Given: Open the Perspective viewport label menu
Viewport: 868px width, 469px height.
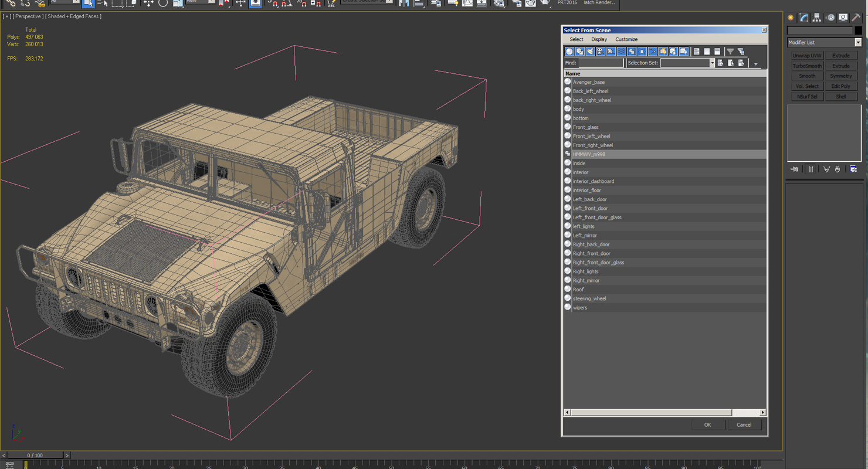Looking at the screenshot, I should [x=28, y=16].
